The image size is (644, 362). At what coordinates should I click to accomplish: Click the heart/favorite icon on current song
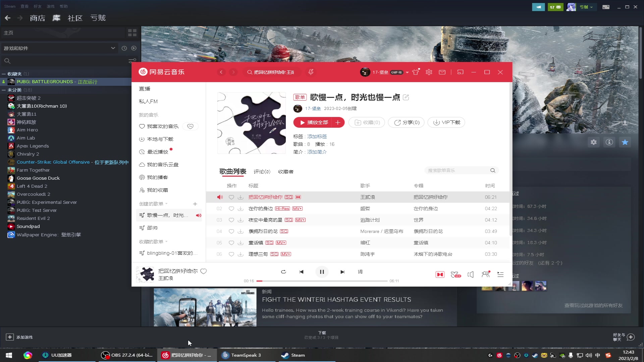204,271
